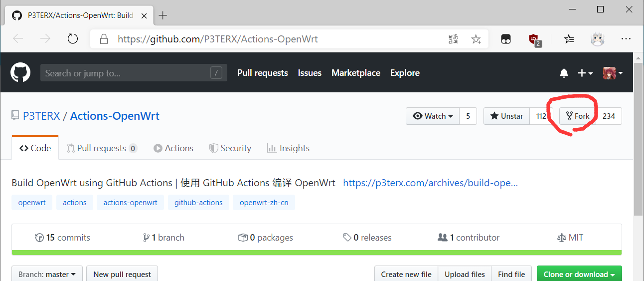
Task: Expand the Branch: master selector
Action: (47, 274)
